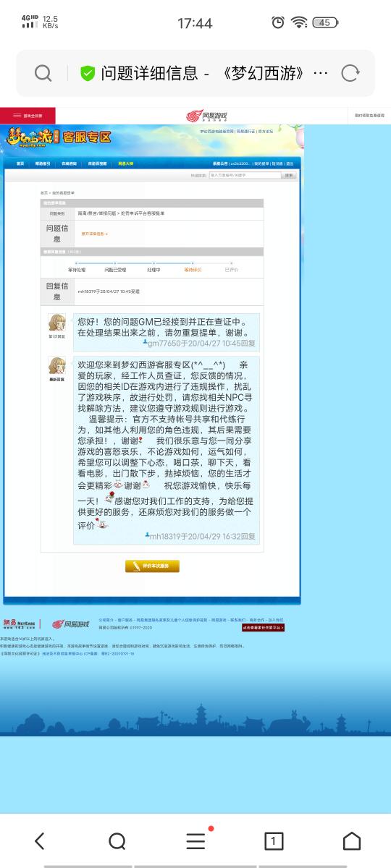
Task: Click the 家长关爱平台 red footer button
Action: 263,628
